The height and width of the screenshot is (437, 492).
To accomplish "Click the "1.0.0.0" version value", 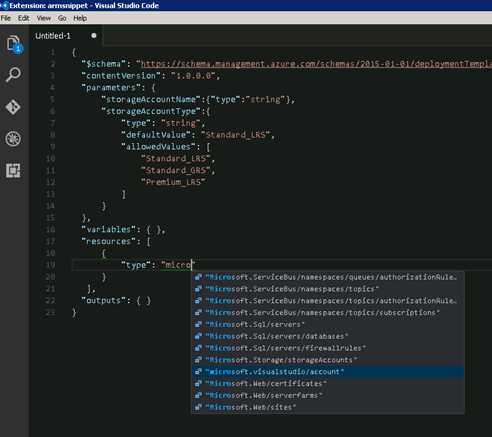I will coord(193,76).
